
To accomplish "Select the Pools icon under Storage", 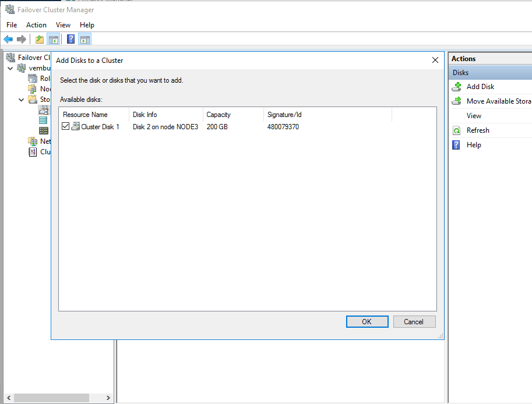I will click(43, 121).
